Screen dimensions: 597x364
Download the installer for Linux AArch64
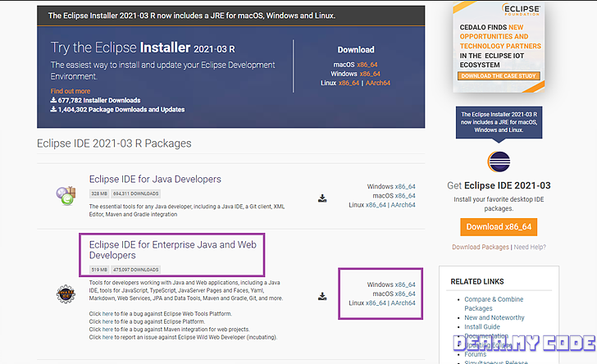(x=378, y=83)
